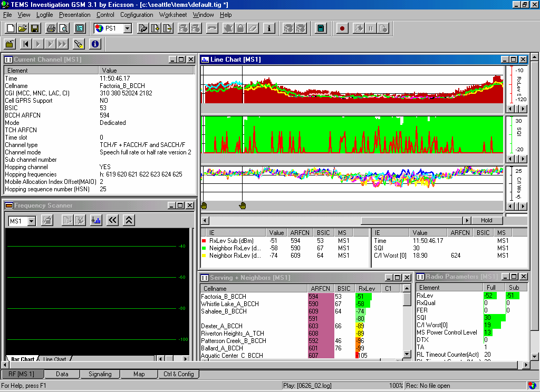Screen dimensions: 540x392
Task: Click the fast-forward playback icon
Action: (x=62, y=44)
